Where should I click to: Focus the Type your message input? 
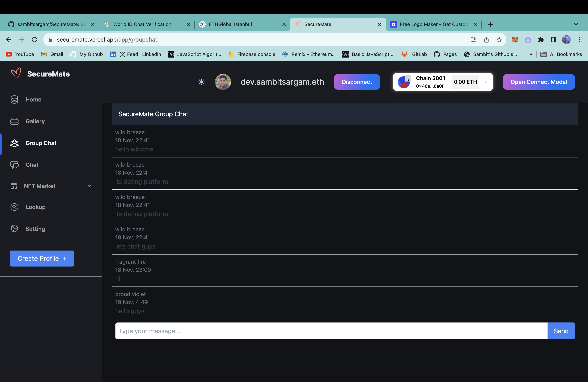[331, 331]
